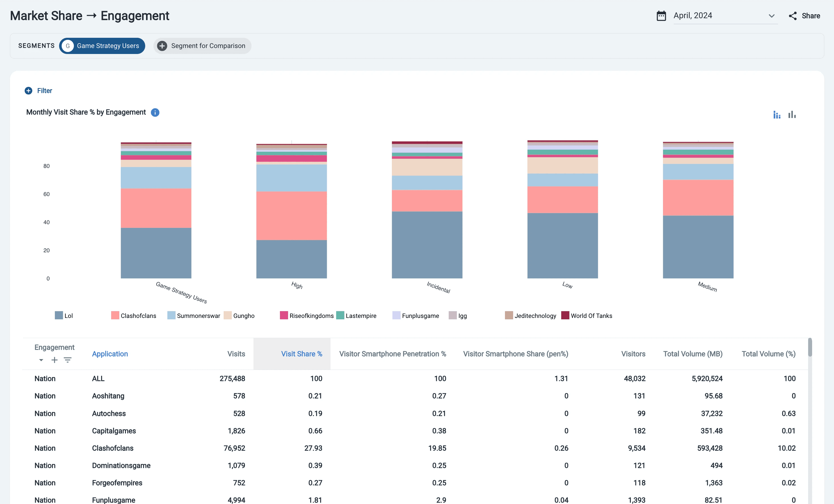
Task: Toggle the Clashofclans legend swatch
Action: (115, 315)
